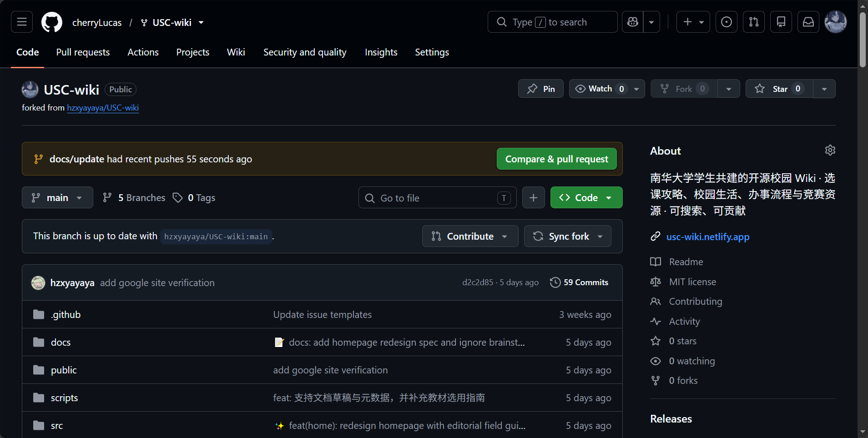The width and height of the screenshot is (868, 438).
Task: Expand the repository switcher caret beside USC-wiki
Action: [x=201, y=22]
